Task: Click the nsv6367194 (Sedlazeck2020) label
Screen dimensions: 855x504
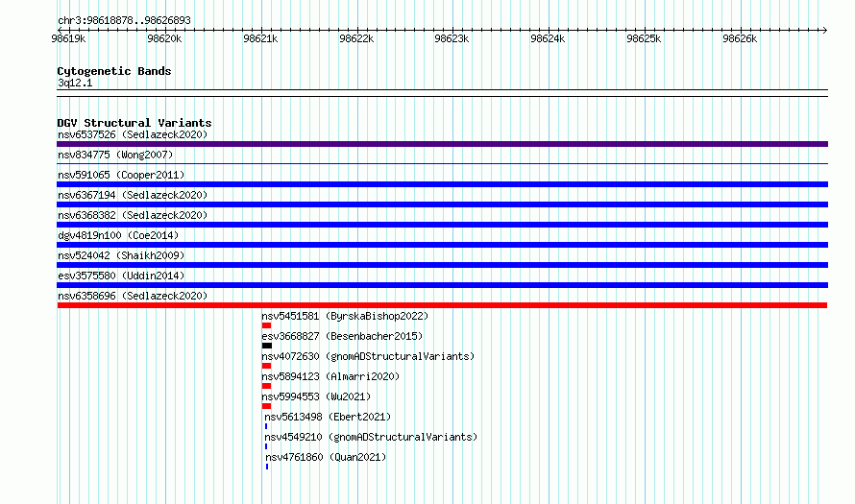Action: click(x=133, y=195)
